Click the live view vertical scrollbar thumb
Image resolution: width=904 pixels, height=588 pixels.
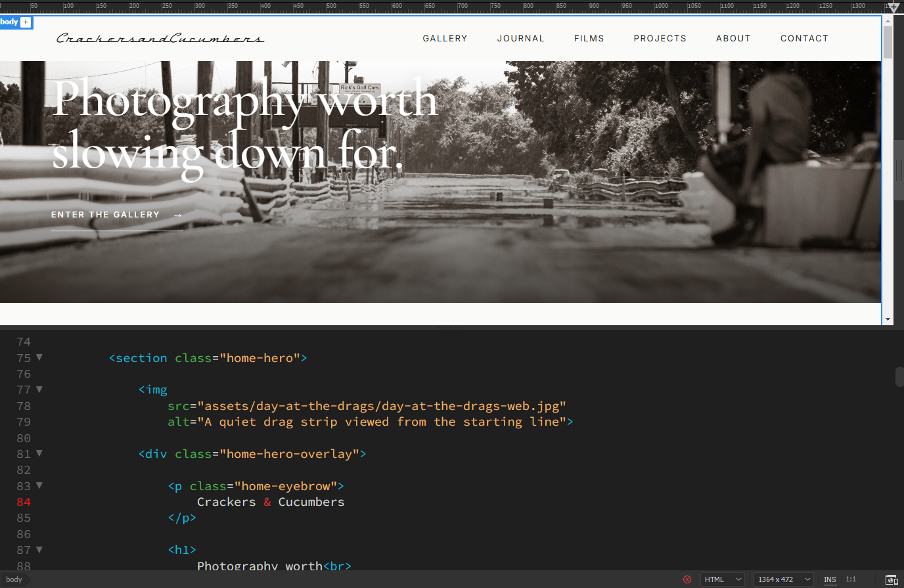click(888, 42)
